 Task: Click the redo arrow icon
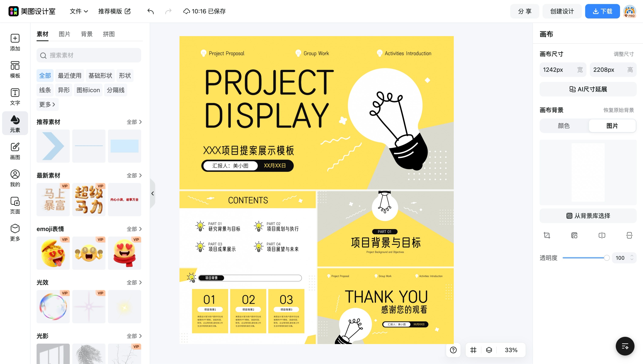(x=168, y=11)
